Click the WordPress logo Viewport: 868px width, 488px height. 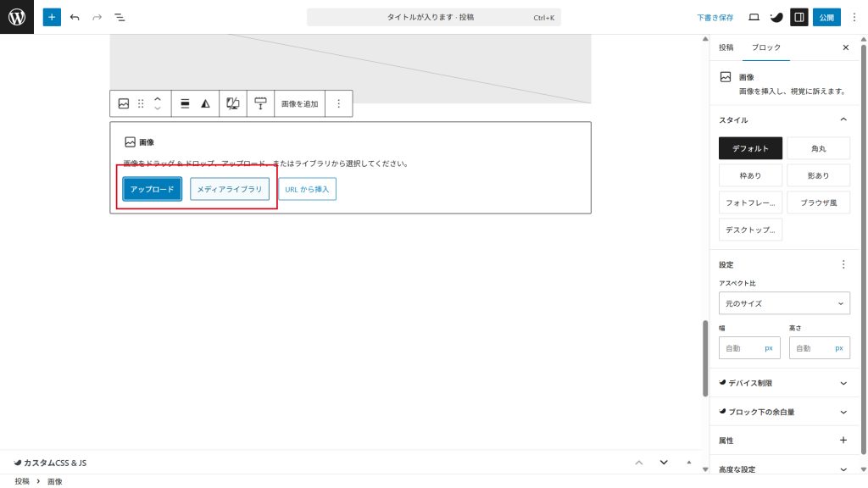tap(17, 17)
